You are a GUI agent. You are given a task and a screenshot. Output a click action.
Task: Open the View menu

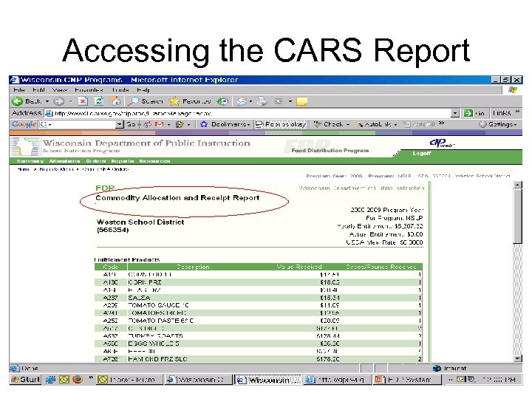(x=60, y=90)
